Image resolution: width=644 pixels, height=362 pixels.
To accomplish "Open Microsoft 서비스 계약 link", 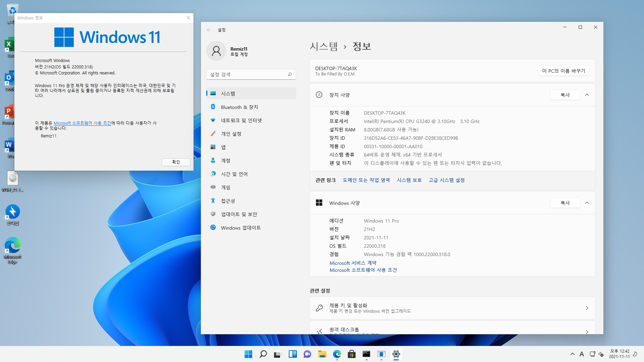I will tap(353, 263).
